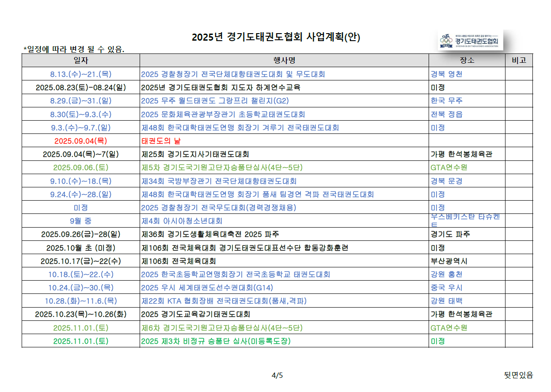Click the page number 4/5
The height and width of the screenshot is (392, 551).
tap(277, 376)
